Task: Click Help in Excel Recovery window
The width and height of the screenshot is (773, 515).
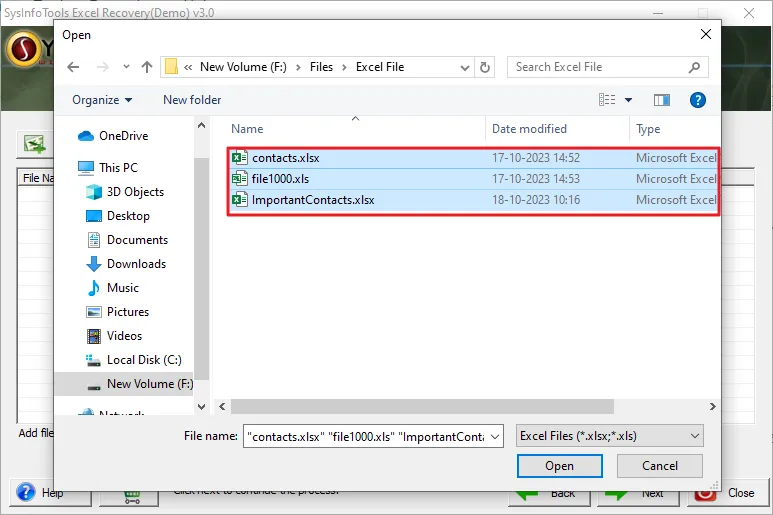Action: coord(52,493)
